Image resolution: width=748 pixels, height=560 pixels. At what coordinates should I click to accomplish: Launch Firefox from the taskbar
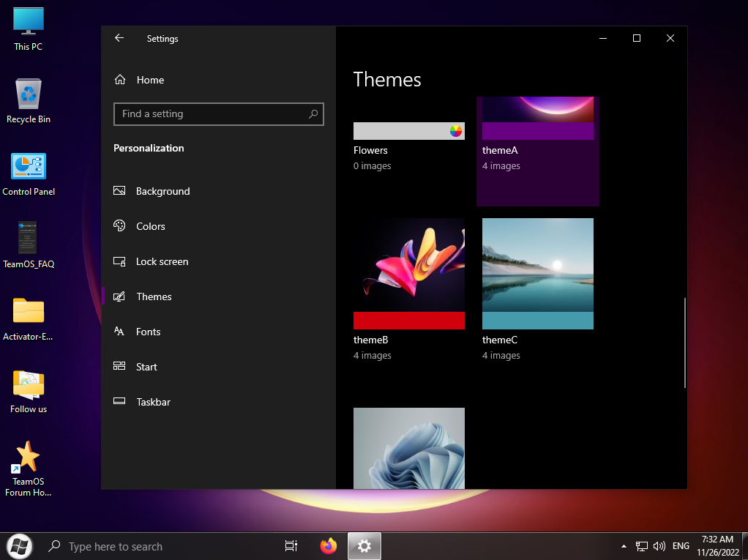coord(329,546)
